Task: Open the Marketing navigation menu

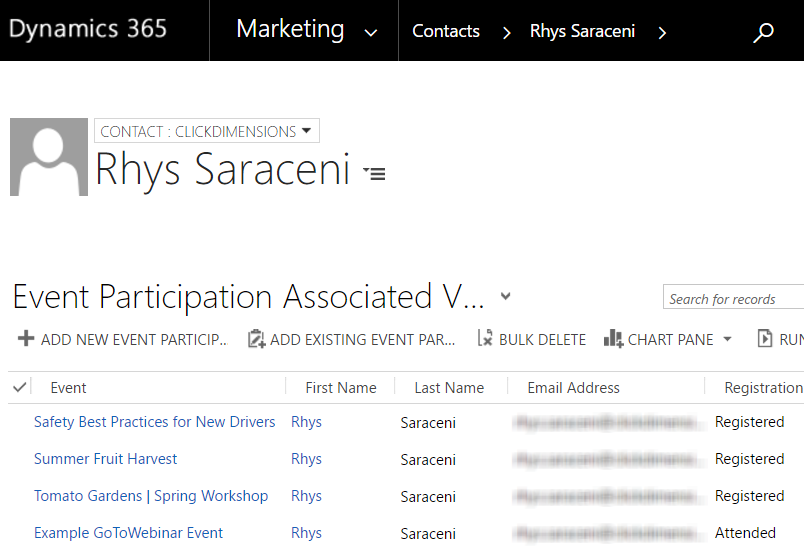Action: click(x=290, y=29)
